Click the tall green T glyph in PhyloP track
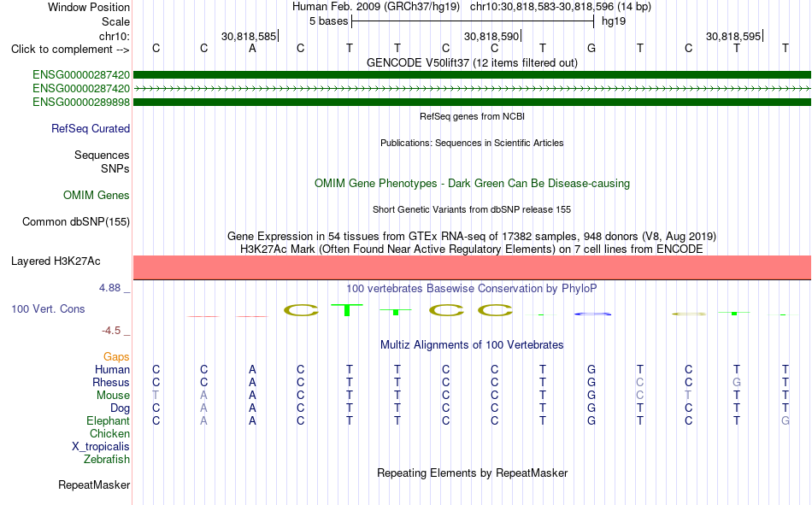This screenshot has width=812, height=505. coord(347,309)
